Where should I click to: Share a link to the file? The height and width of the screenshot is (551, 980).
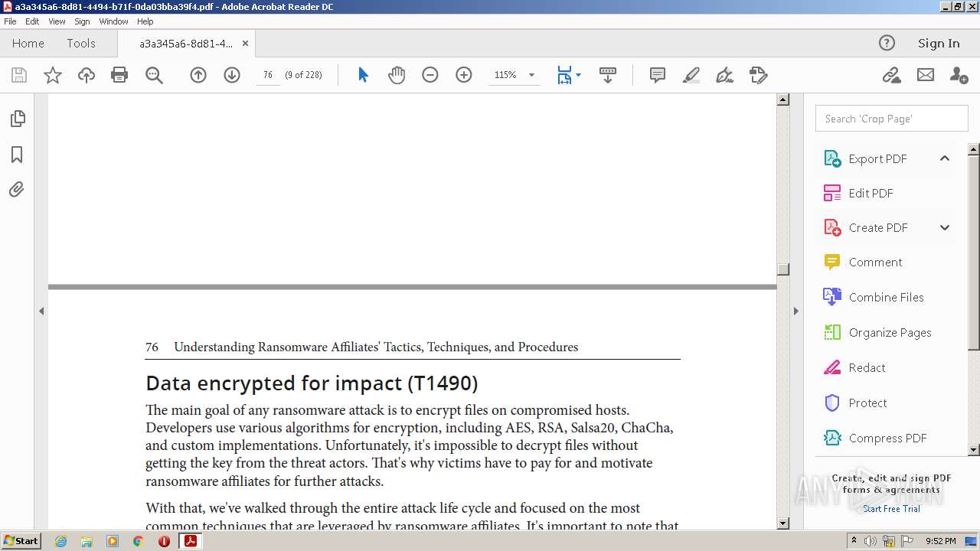click(891, 75)
